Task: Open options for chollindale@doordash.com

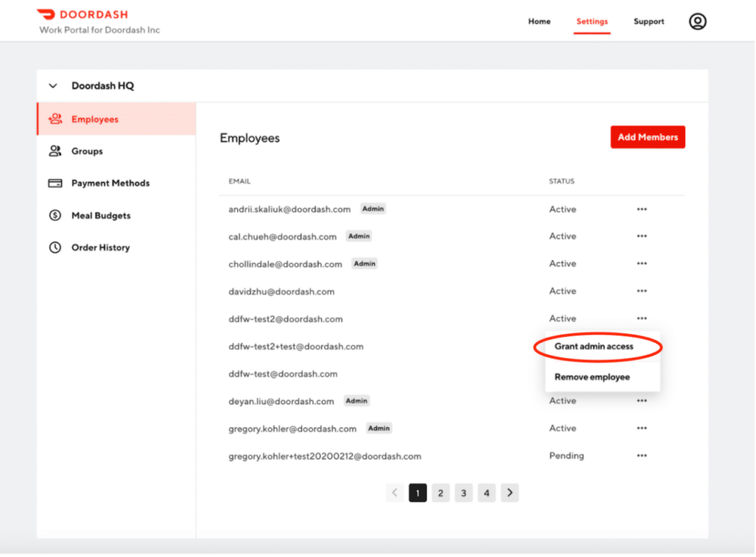Action: click(642, 263)
